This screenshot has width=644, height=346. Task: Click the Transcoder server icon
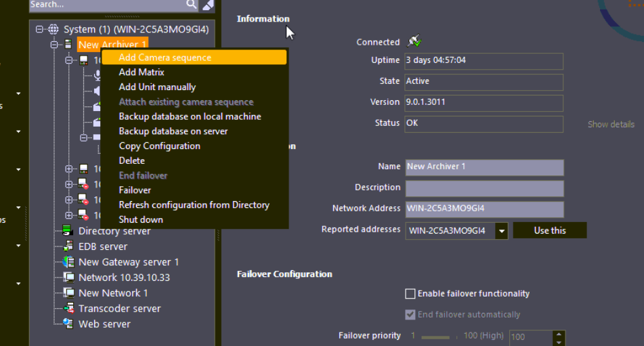68,309
